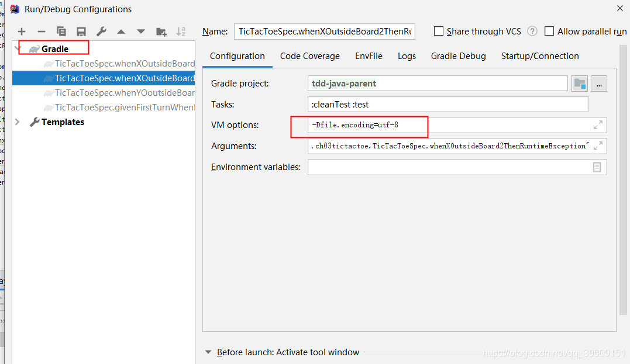Open the Environment variables editor icon
The image size is (630, 364).
pyautogui.click(x=597, y=167)
